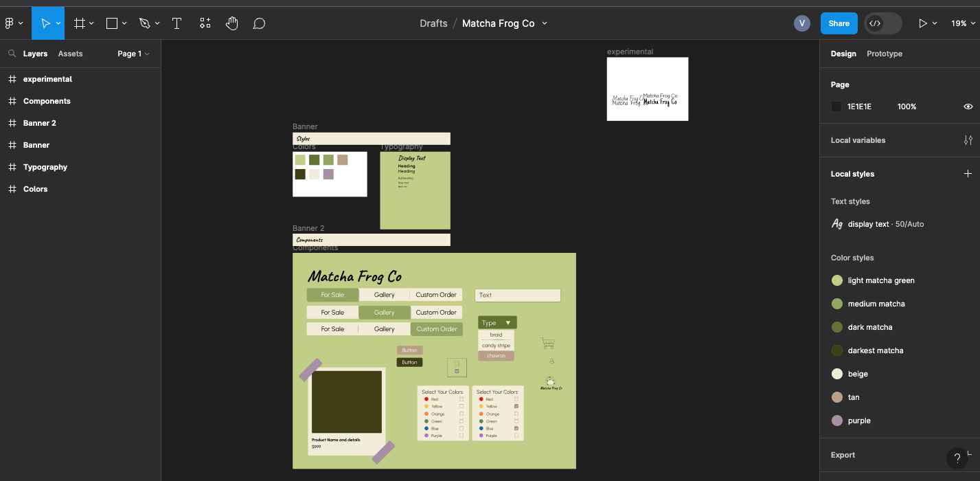Select the Frame tool
This screenshot has width=980, height=481.
pyautogui.click(x=80, y=23)
